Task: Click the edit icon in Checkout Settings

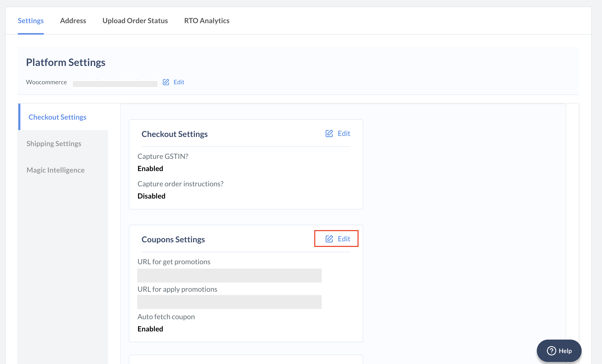Action: click(329, 133)
